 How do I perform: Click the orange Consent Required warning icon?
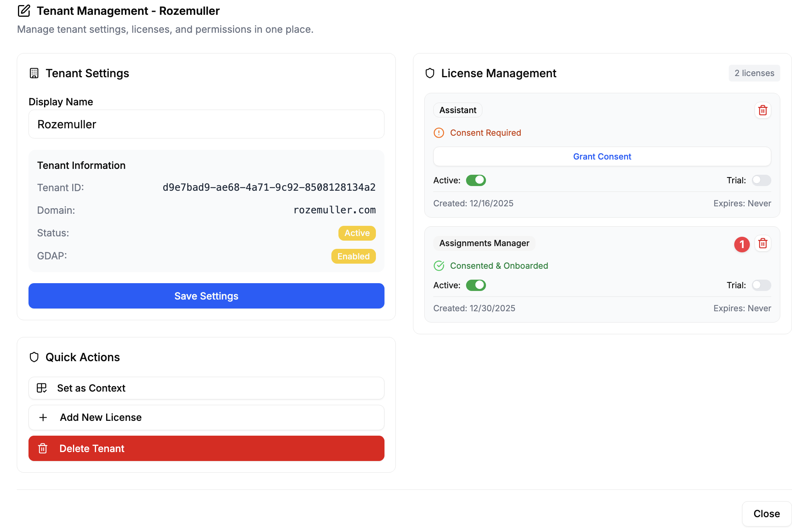[x=439, y=133]
